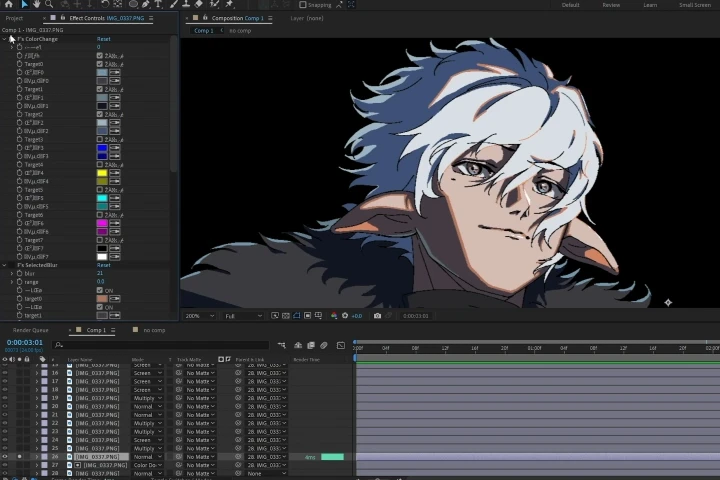Screen dimensions: 720x480
Task: Select the Ellipse shape tool
Action: [x=133, y=4]
